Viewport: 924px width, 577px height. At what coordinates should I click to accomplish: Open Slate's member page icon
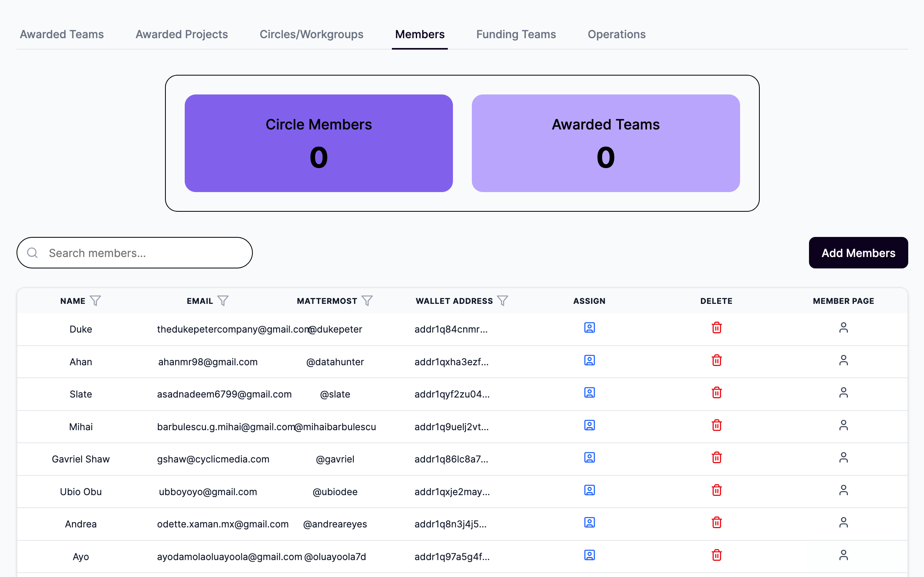843,392
